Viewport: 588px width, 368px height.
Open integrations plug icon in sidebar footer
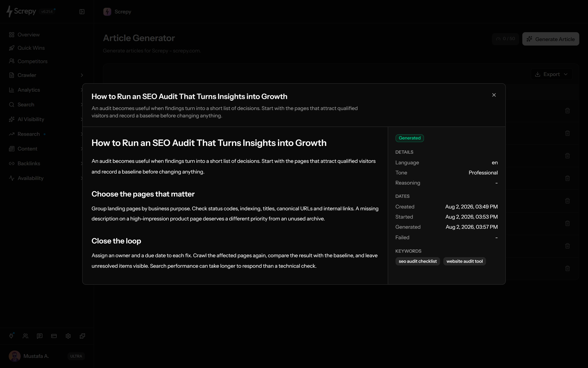click(11, 336)
